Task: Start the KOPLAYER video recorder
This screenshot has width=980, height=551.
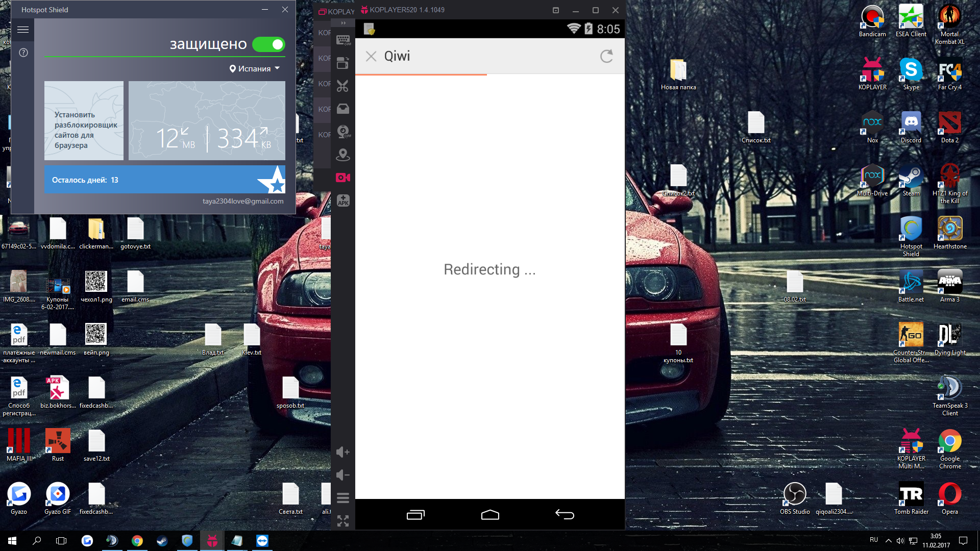Action: 343,178
